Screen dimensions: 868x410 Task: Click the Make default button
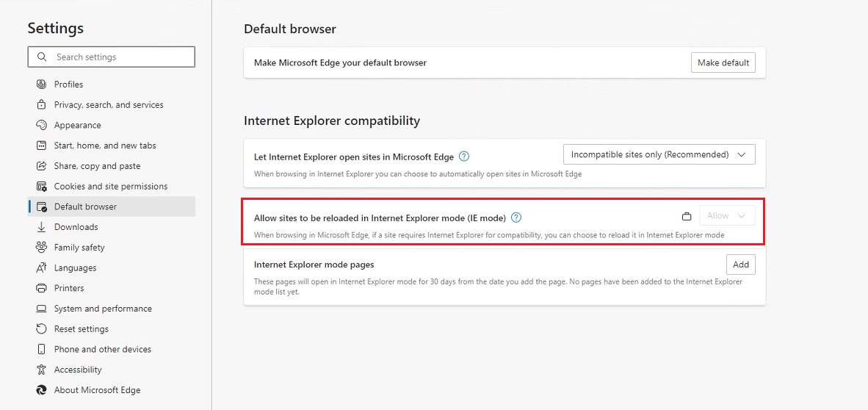click(723, 62)
